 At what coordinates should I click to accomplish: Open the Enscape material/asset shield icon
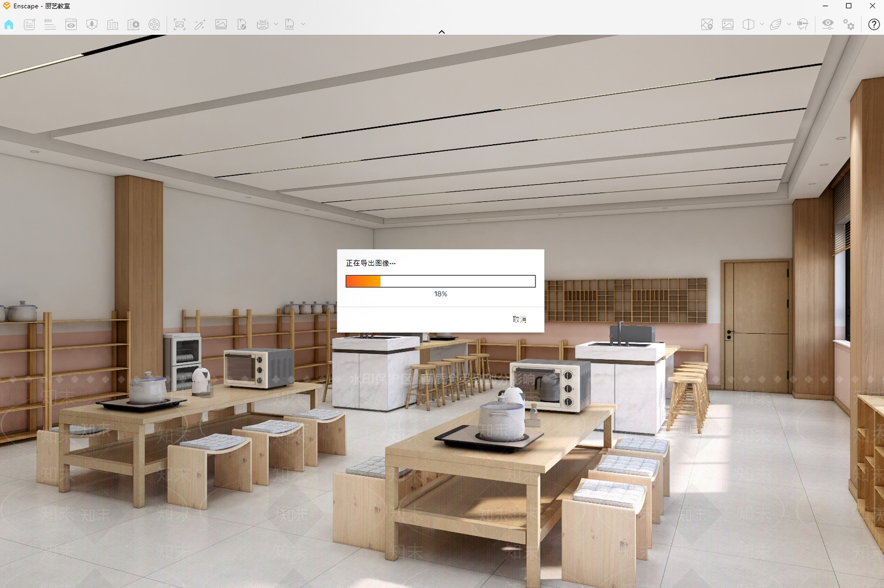tap(92, 24)
